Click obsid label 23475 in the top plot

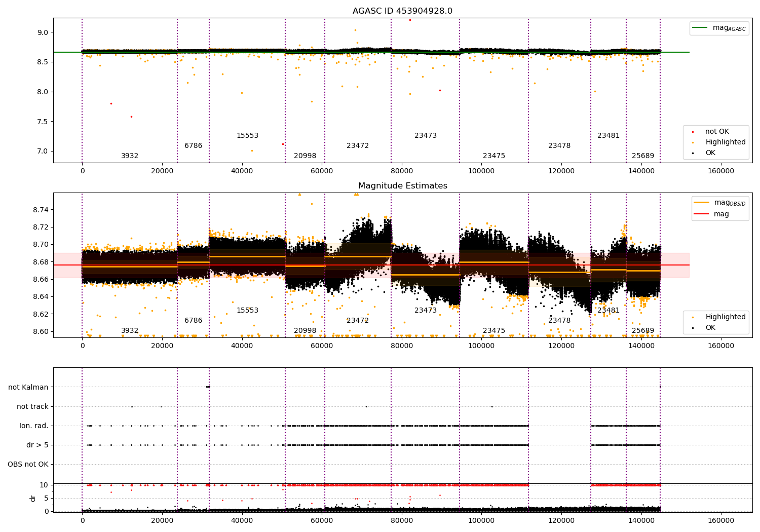494,156
